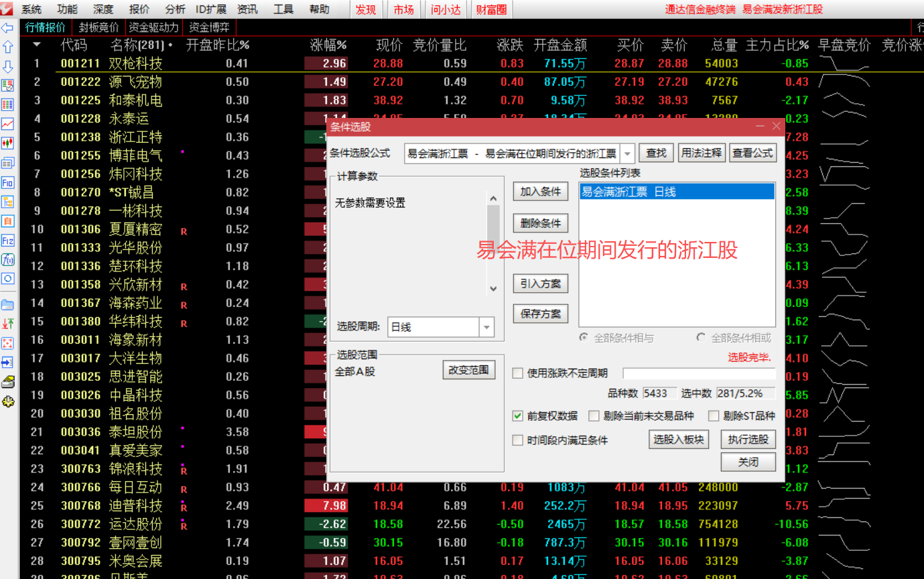Click the yellow gear settings sidebar icon
The width and height of the screenshot is (924, 579).
pyautogui.click(x=7, y=402)
